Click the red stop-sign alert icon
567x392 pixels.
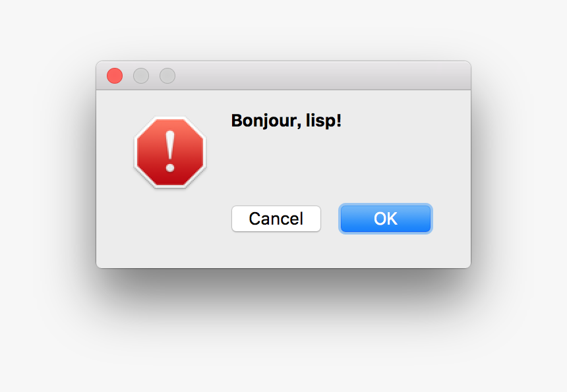click(x=170, y=152)
